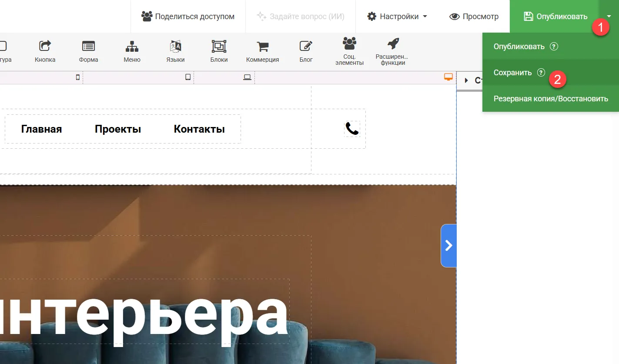The image size is (619, 364).
Task: Toggle the arrow next to Опубликовать
Action: (x=609, y=17)
